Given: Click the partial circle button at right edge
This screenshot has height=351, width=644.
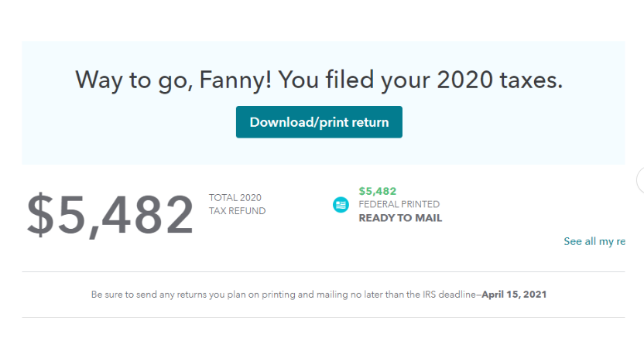Looking at the screenshot, I should pyautogui.click(x=640, y=180).
